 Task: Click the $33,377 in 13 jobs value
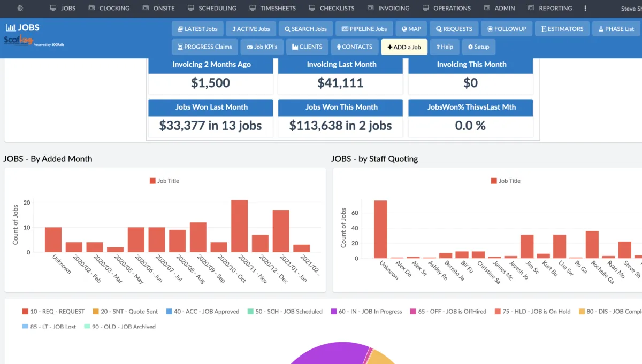(x=210, y=126)
